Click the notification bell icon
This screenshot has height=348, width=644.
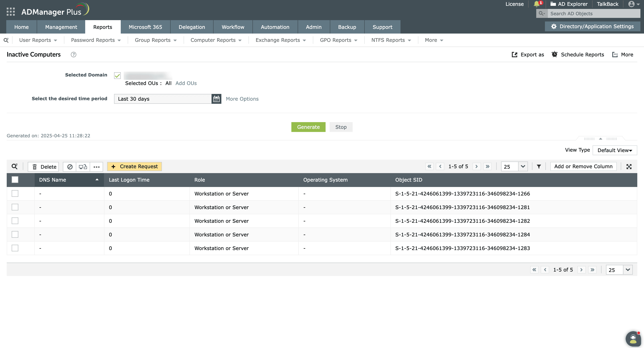[x=536, y=4]
